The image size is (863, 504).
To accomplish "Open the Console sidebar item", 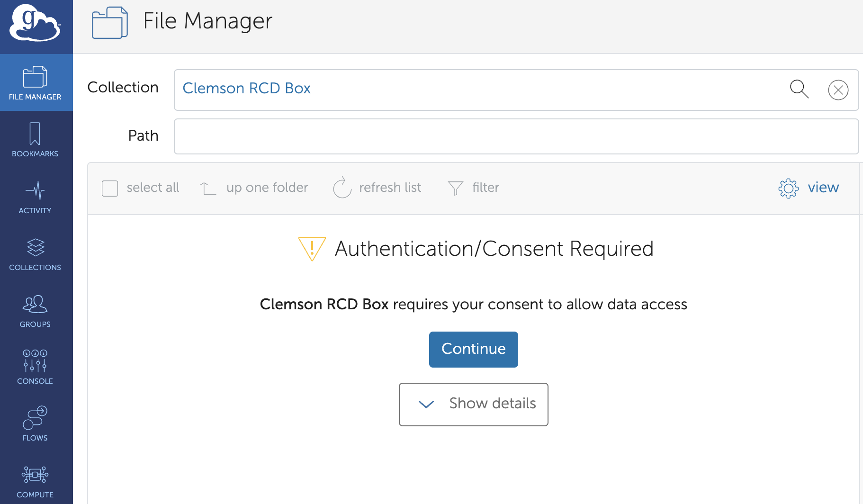I will pos(35,367).
